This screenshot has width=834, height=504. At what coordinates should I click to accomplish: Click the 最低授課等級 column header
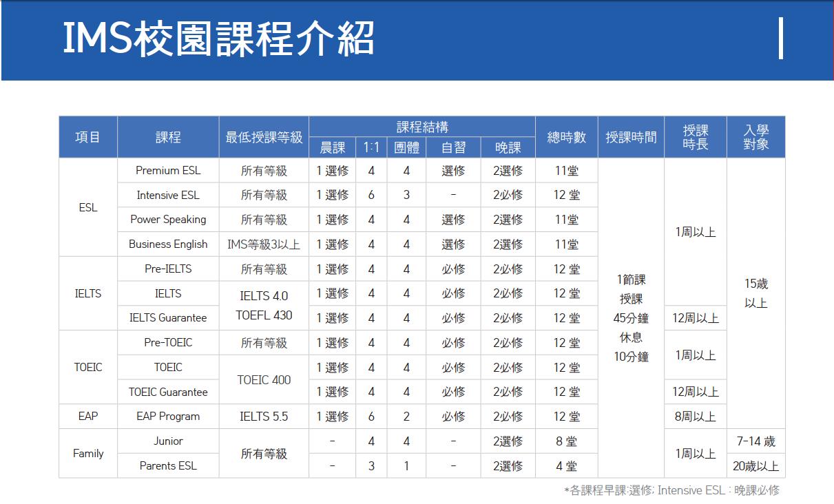coord(264,137)
